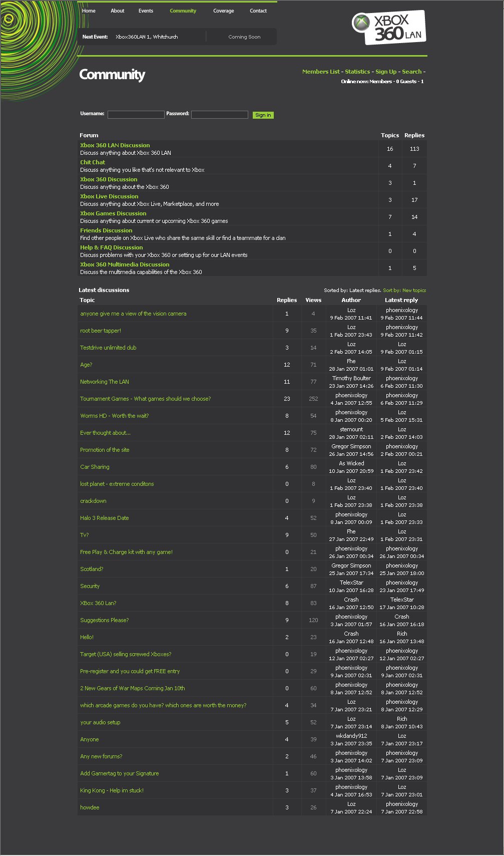Open Target (USA) screwed Xboxes topic
Screen dimensions: 504x856
(x=126, y=654)
